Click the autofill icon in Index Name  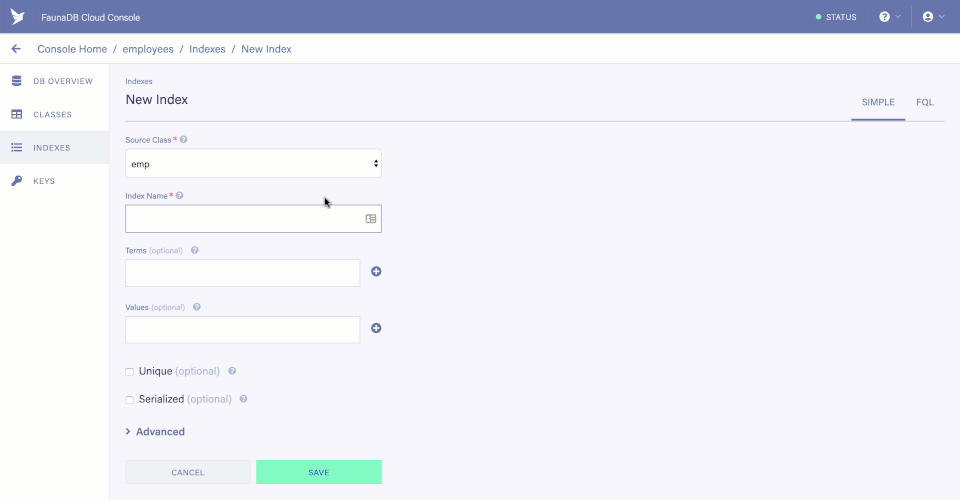coord(370,218)
